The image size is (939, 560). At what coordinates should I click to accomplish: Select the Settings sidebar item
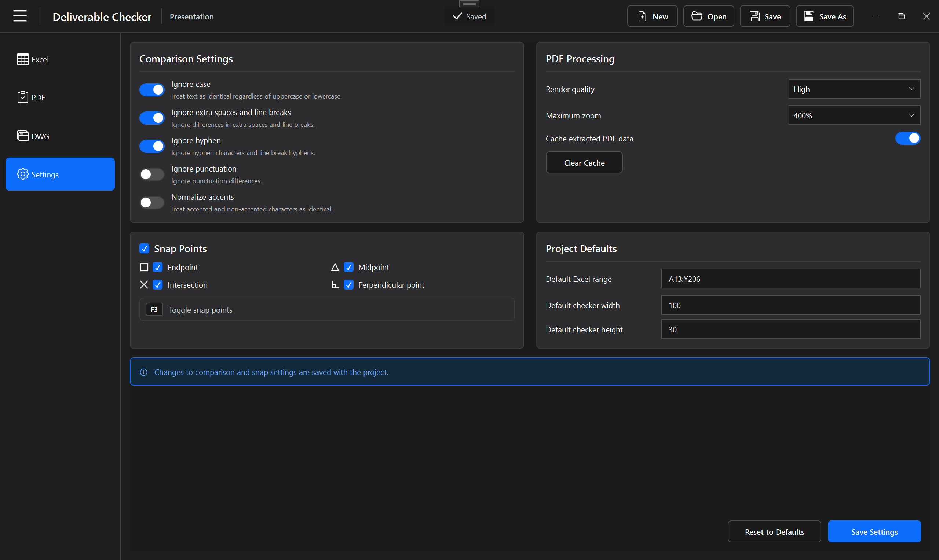coord(60,174)
